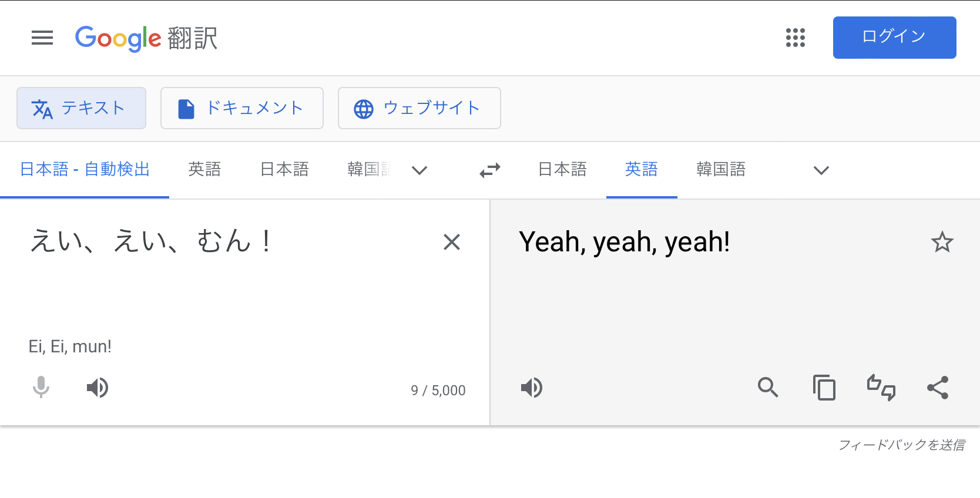The width and height of the screenshot is (980, 498).
Task: Switch to ドキュメント translation mode
Action: click(242, 108)
